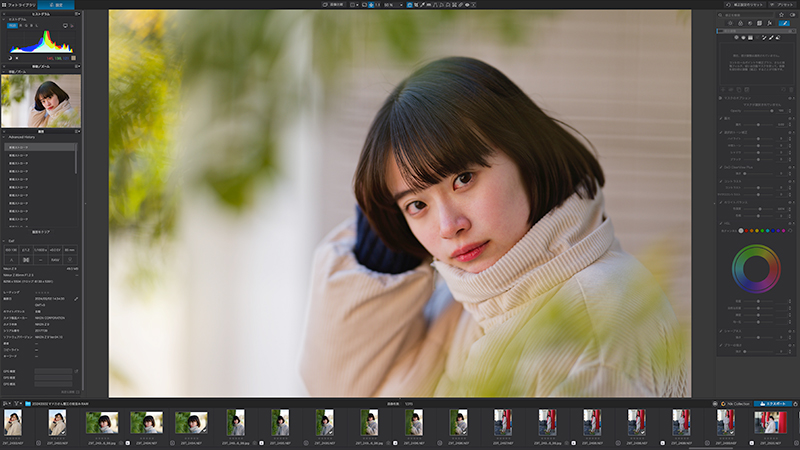Select the red HSL color channel dot

point(746,231)
